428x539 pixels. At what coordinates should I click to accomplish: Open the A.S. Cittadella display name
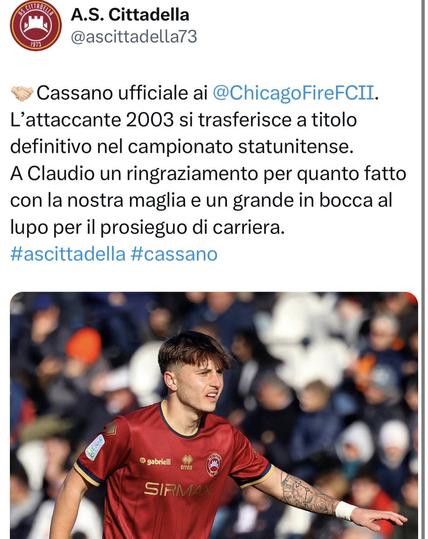pyautogui.click(x=130, y=15)
